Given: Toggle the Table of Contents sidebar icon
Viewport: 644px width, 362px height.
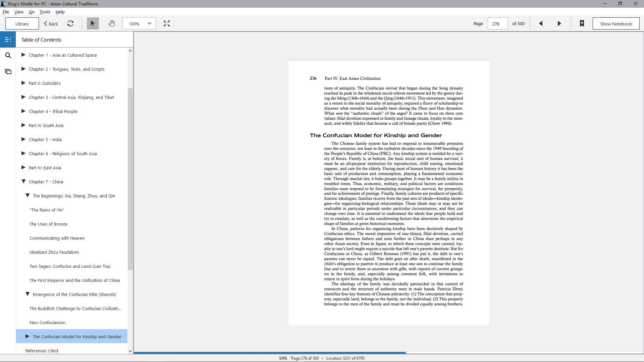Looking at the screenshot, I should [8, 40].
